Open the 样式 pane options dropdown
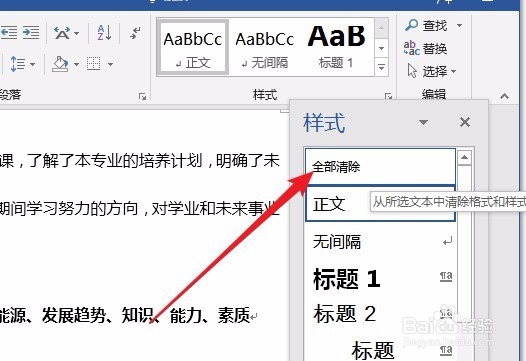The height and width of the screenshot is (361, 526). 423,122
